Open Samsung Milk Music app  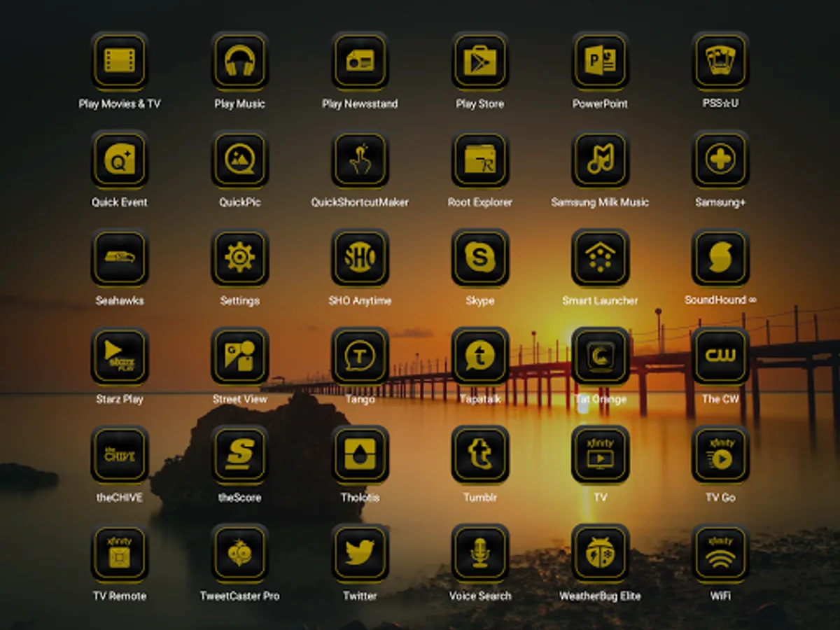coord(600,160)
